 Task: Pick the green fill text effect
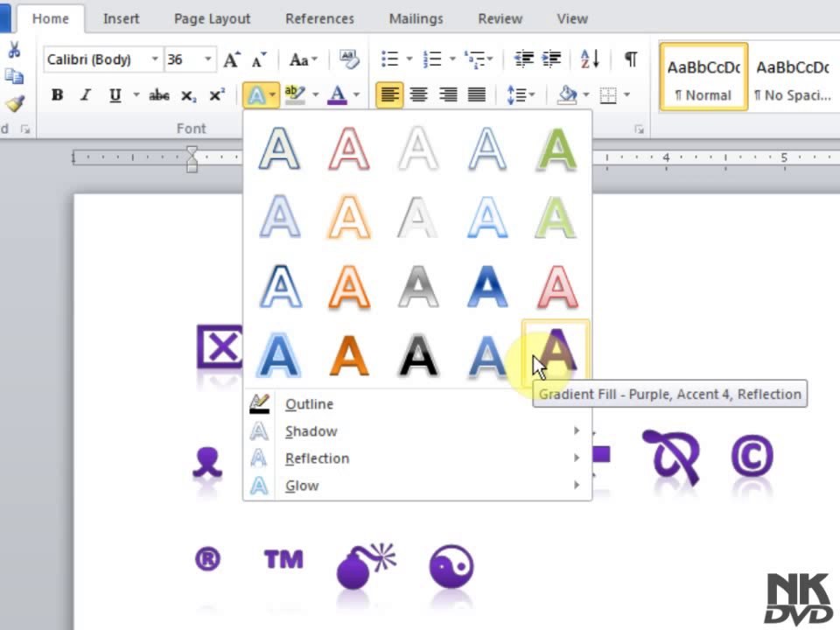coord(556,150)
